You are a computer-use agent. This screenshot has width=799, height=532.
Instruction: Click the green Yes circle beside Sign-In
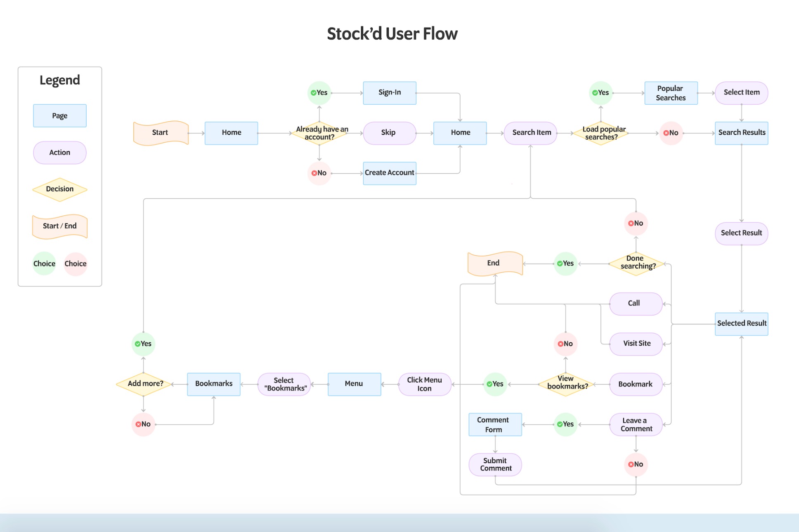coord(319,93)
